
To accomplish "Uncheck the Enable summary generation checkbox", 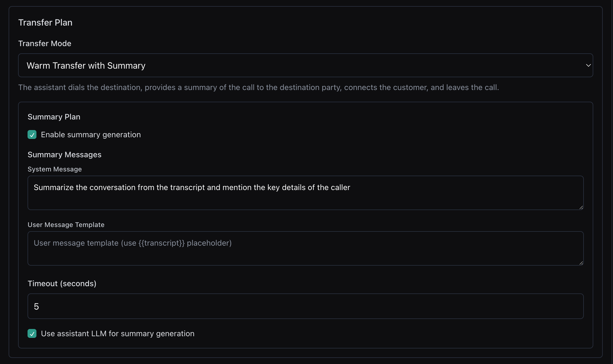I will tap(32, 135).
